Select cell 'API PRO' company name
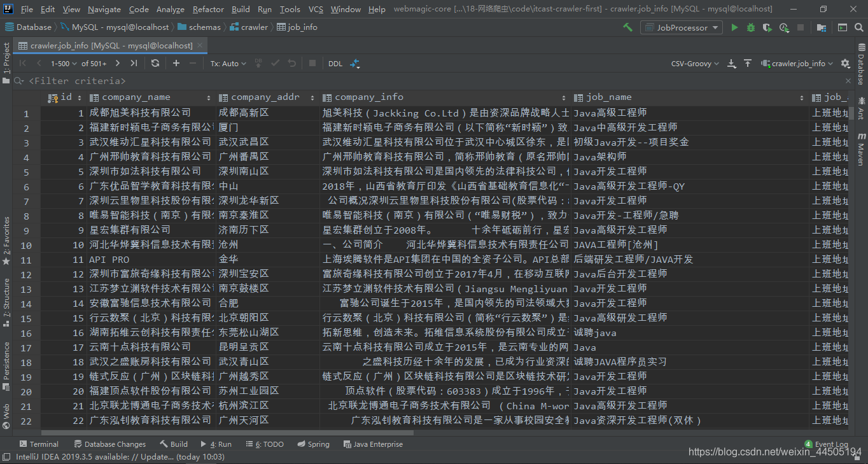This screenshot has width=868, height=464. (x=151, y=259)
